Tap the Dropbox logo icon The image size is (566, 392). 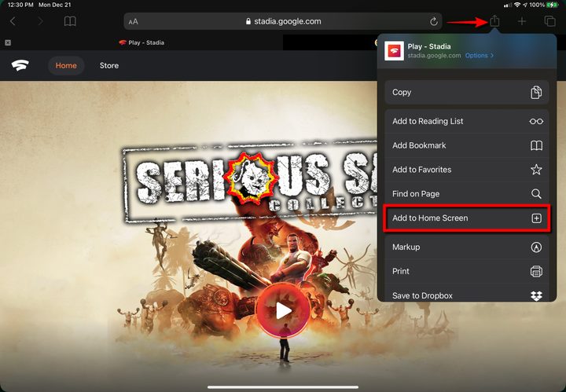pyautogui.click(x=536, y=295)
